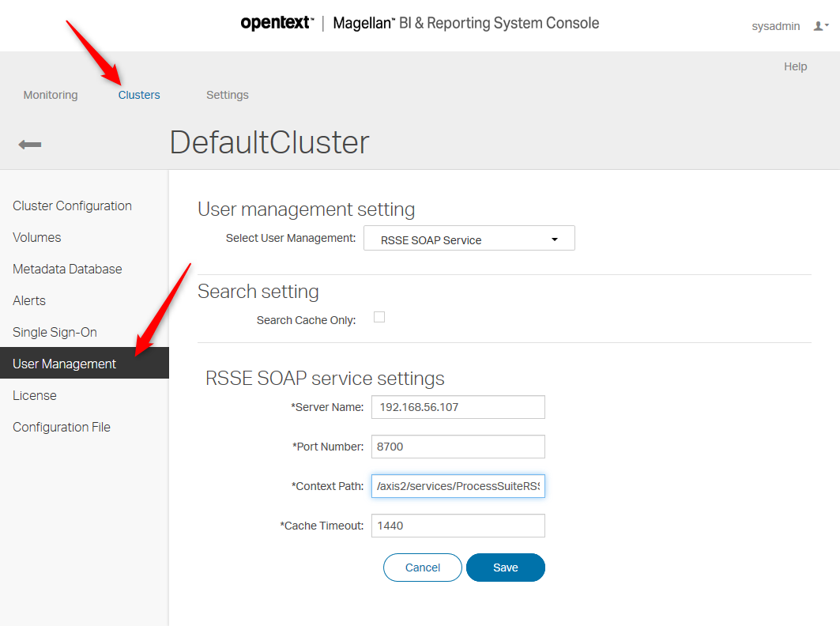The height and width of the screenshot is (626, 840).
Task: Click the Cache Timeout input field
Action: [x=458, y=526]
